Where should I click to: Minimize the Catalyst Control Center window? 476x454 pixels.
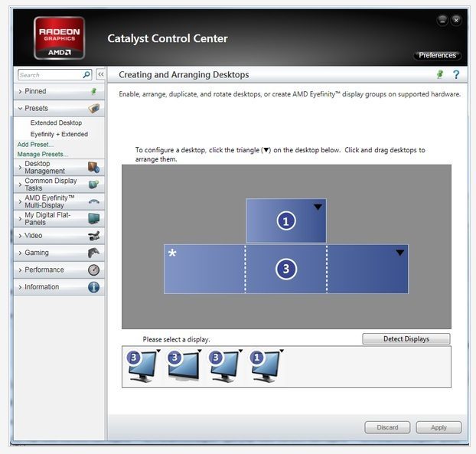point(442,21)
